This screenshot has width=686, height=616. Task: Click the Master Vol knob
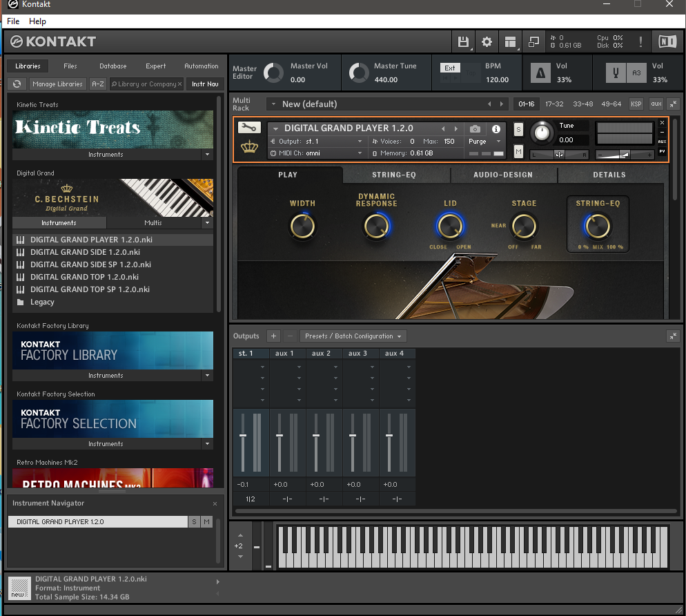273,73
